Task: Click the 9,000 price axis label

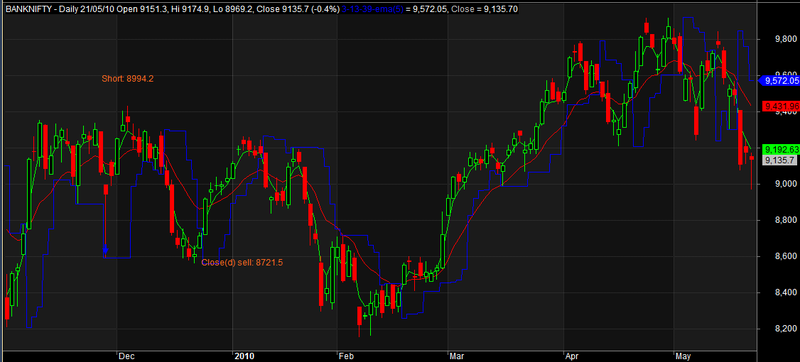Action: (x=779, y=184)
